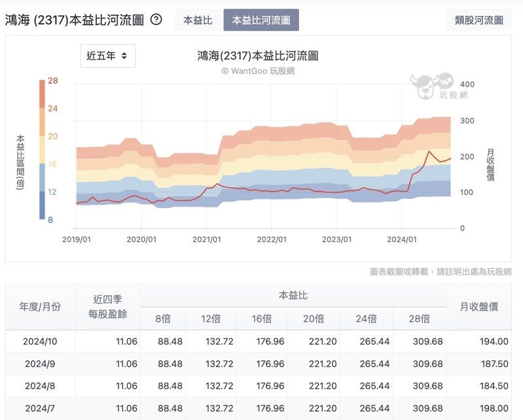Click the 2024/01 x-axis label
Screen dimensions: 523x420
click(x=402, y=239)
